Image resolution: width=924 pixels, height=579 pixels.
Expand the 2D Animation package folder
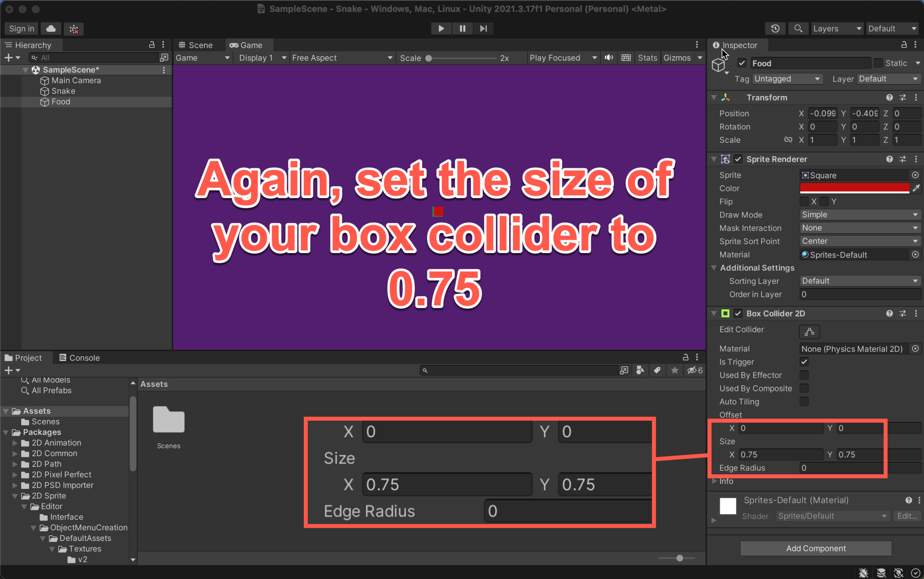[x=15, y=443]
